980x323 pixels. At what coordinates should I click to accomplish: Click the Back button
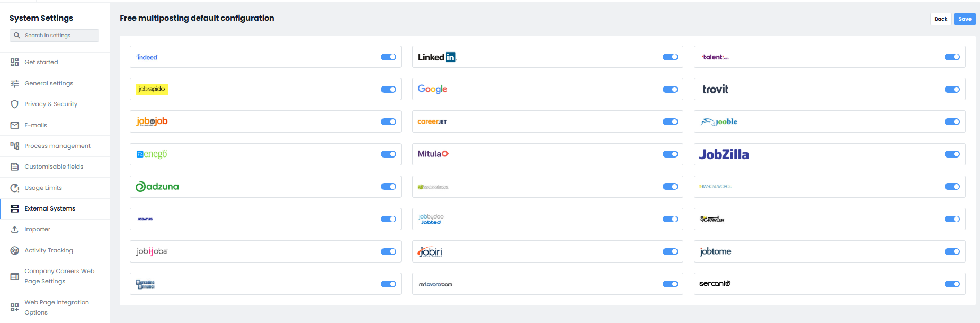coord(941,19)
